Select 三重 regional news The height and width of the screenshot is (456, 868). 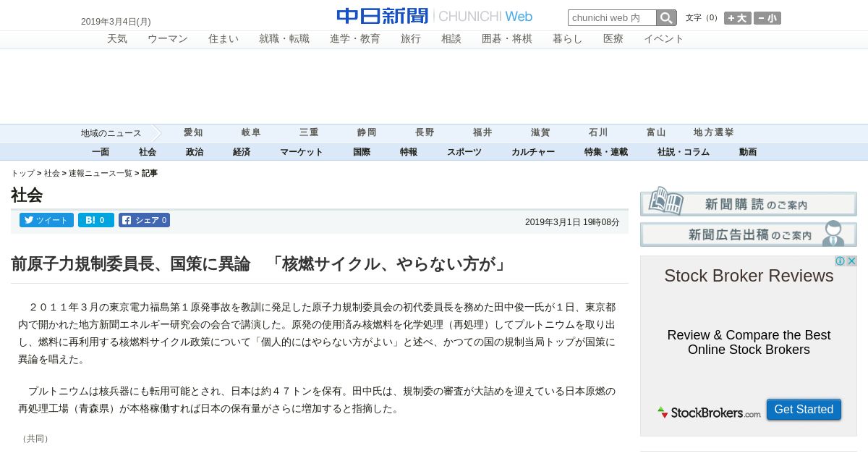coord(309,132)
